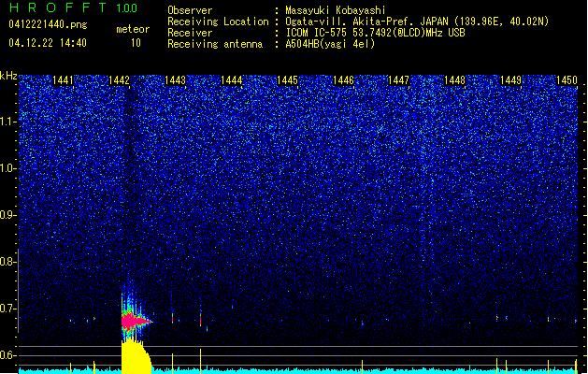
Task: Click the pink meteor echo burst after 1442
Action: point(136,321)
